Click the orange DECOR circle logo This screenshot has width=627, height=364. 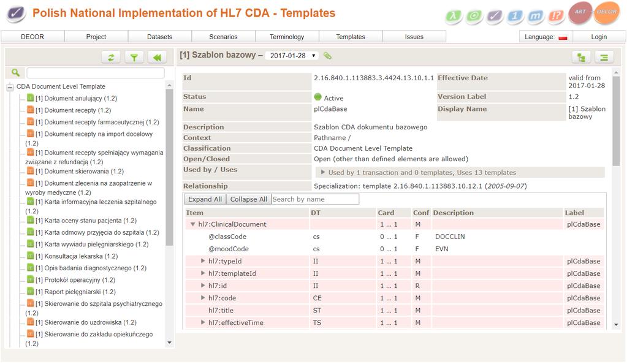[x=607, y=13]
